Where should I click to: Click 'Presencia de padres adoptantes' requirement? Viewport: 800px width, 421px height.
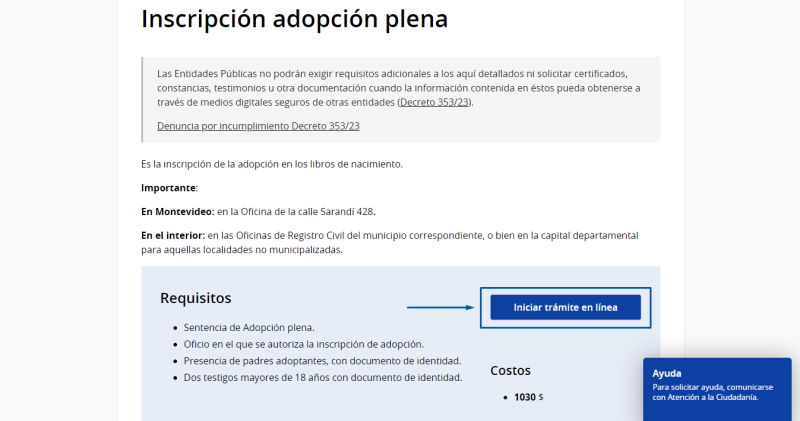[x=322, y=360]
